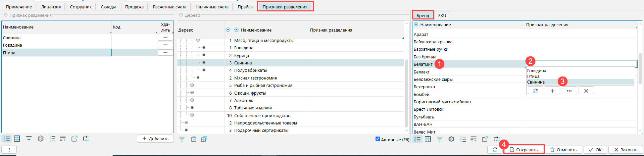
Task: Switch left panel to table grid view
Action: pos(17,139)
